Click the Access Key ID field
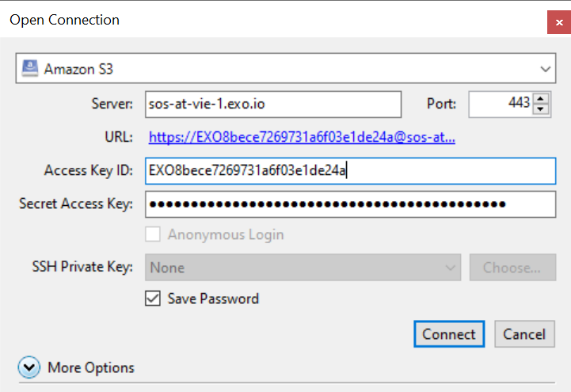571x392 pixels. 351,170
